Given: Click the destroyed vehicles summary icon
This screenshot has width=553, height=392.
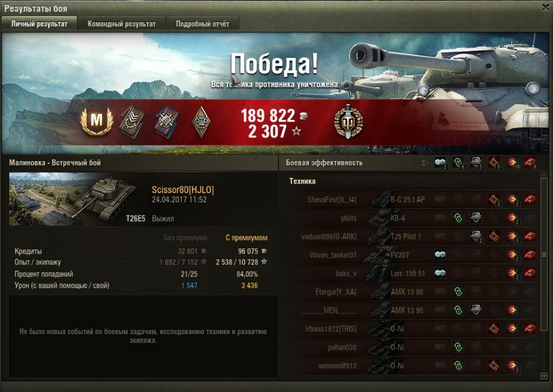Looking at the screenshot, I should click(x=530, y=163).
